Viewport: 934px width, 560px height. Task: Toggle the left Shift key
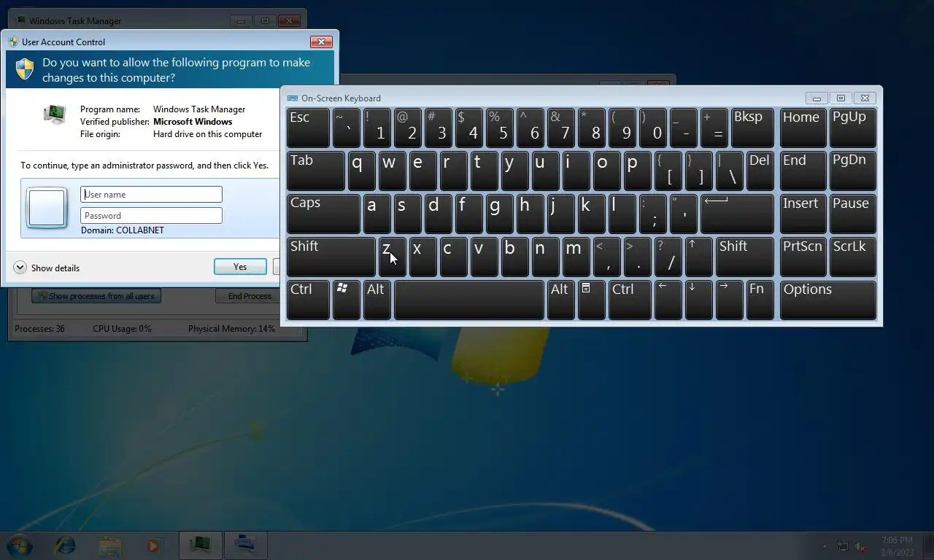coord(331,257)
